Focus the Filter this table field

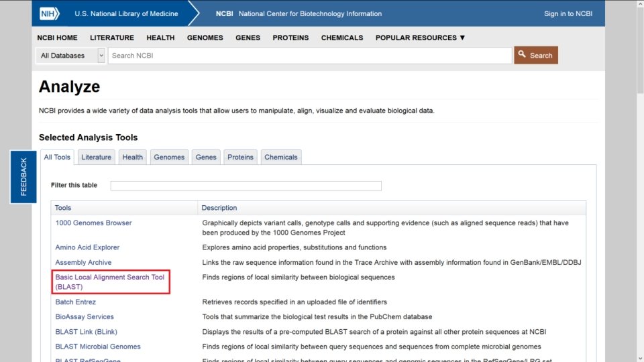point(246,186)
